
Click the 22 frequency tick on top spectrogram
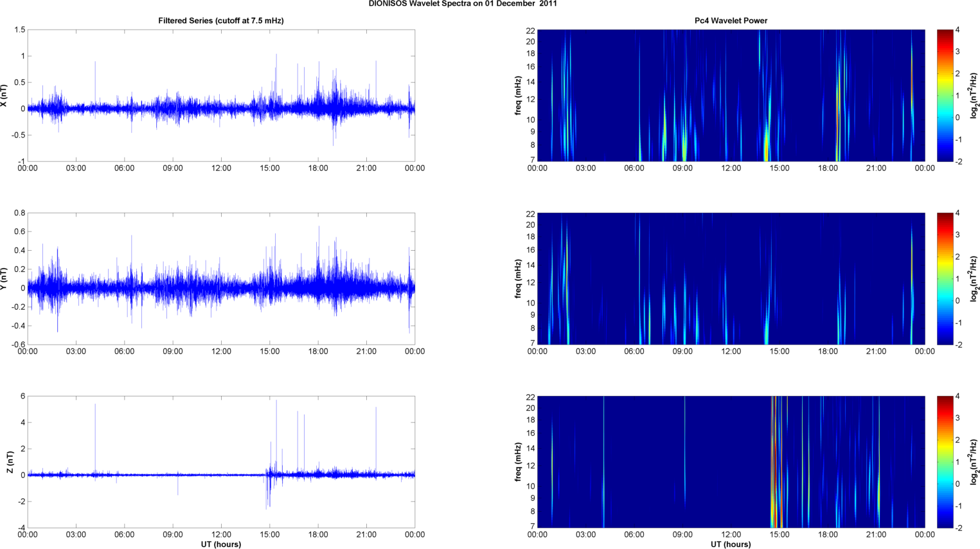pyautogui.click(x=530, y=31)
